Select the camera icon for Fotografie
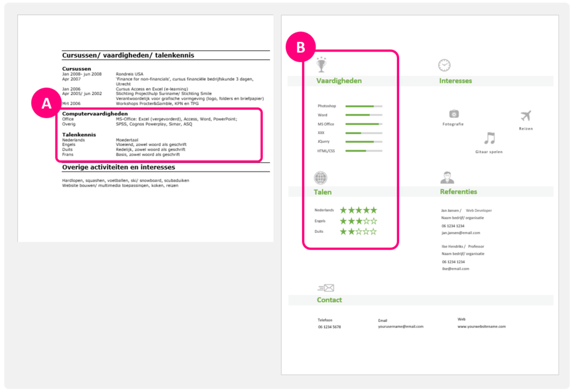 453,114
